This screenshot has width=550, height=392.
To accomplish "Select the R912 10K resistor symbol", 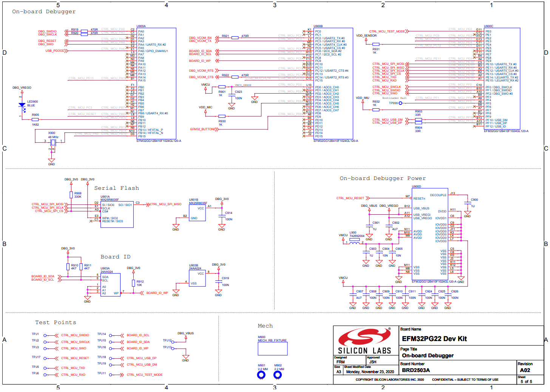I will pyautogui.click(x=133, y=283).
